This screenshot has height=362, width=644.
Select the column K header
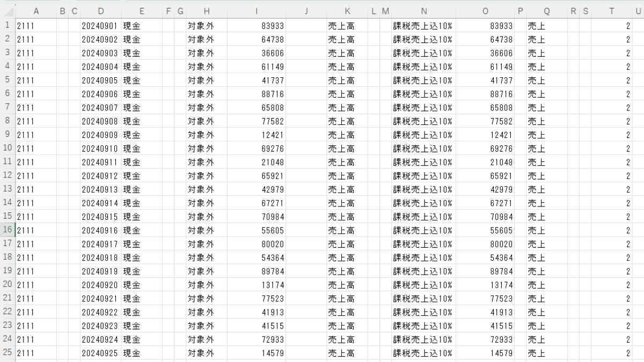(347, 11)
